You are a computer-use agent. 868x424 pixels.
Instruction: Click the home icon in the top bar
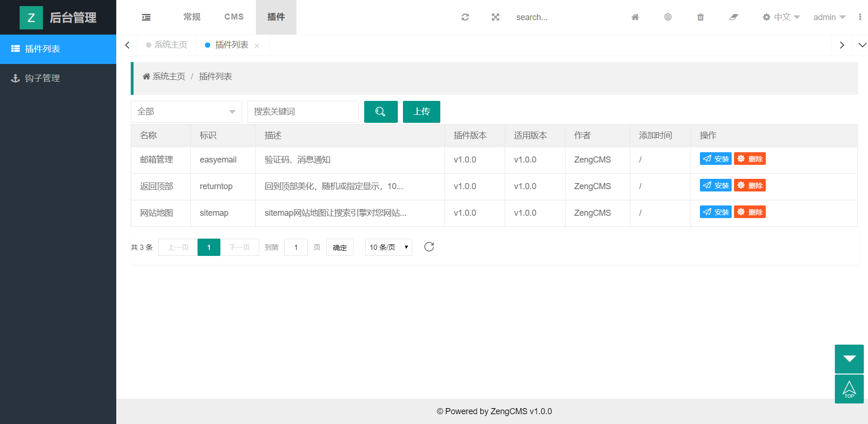tap(635, 17)
